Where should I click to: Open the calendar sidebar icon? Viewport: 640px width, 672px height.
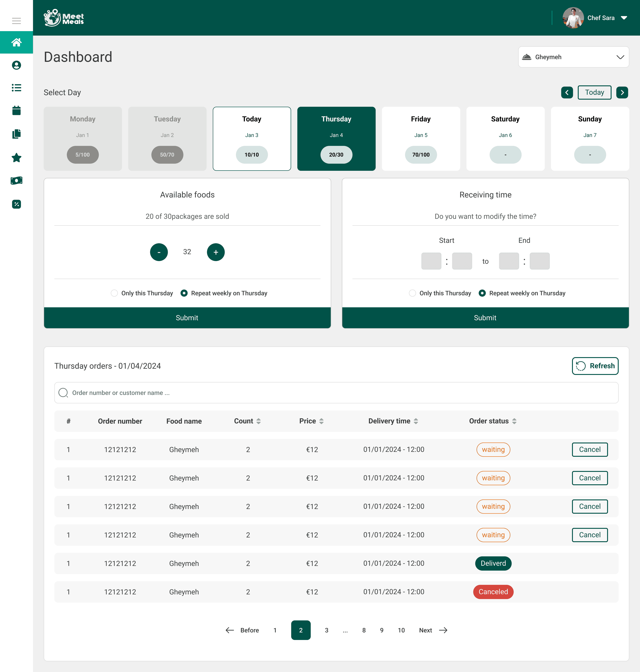(x=16, y=111)
